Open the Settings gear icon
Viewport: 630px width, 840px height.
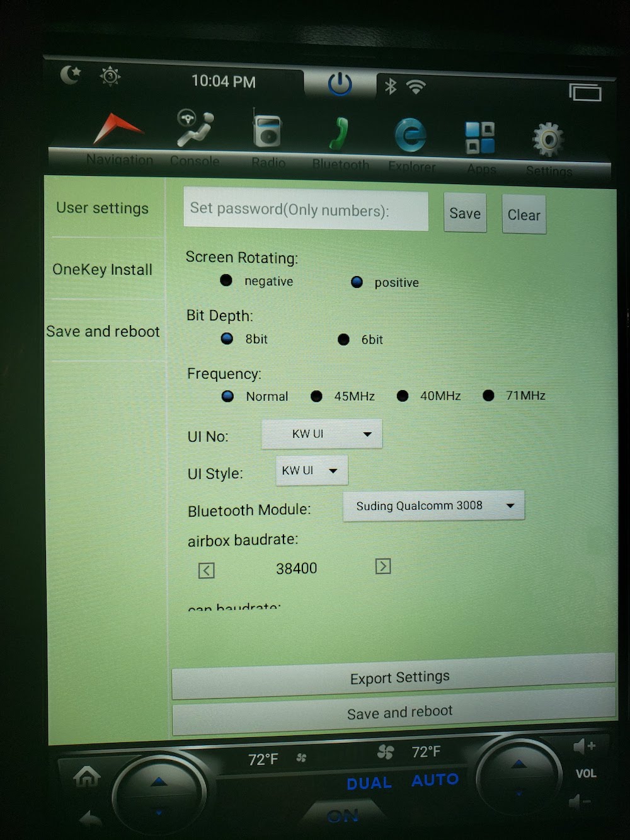click(548, 139)
